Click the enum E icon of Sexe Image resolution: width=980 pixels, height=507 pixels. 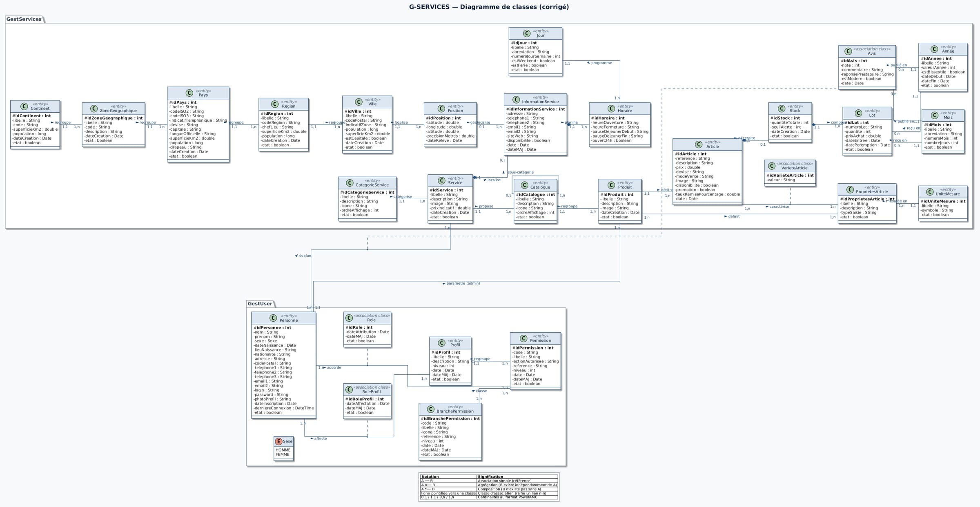pos(279,441)
